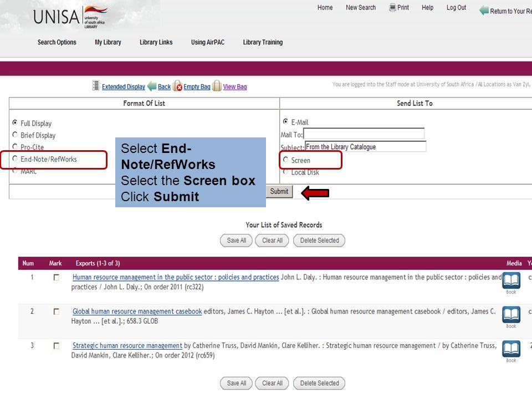
Task: Click the Back link
Action: (164, 87)
